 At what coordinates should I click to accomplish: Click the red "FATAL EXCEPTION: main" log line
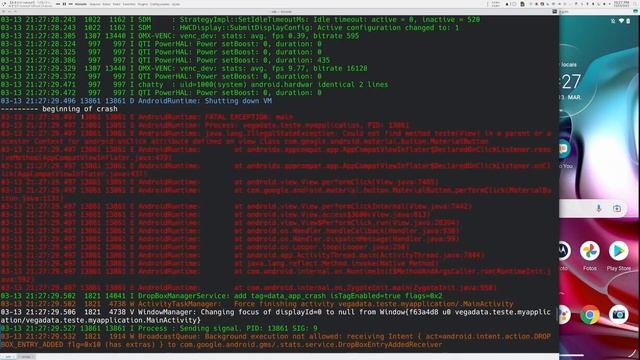pos(147,117)
